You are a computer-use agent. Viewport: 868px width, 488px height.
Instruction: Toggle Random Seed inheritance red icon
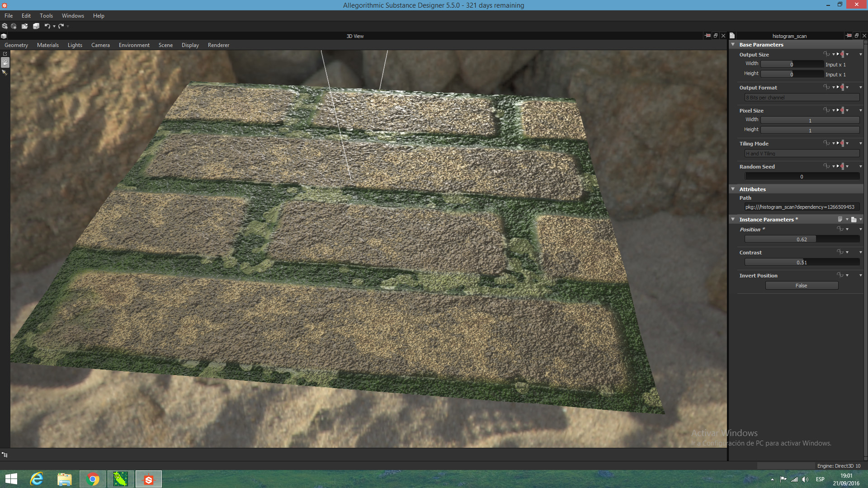point(842,166)
